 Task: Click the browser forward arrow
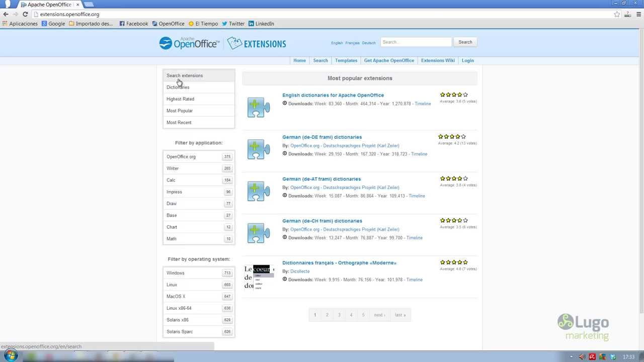tap(16, 14)
